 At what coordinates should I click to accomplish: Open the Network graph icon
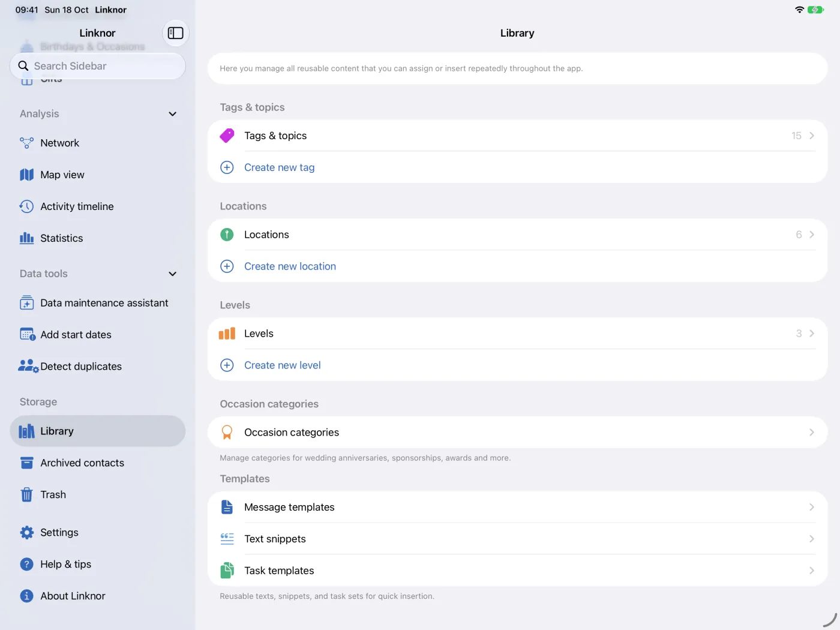tap(26, 143)
